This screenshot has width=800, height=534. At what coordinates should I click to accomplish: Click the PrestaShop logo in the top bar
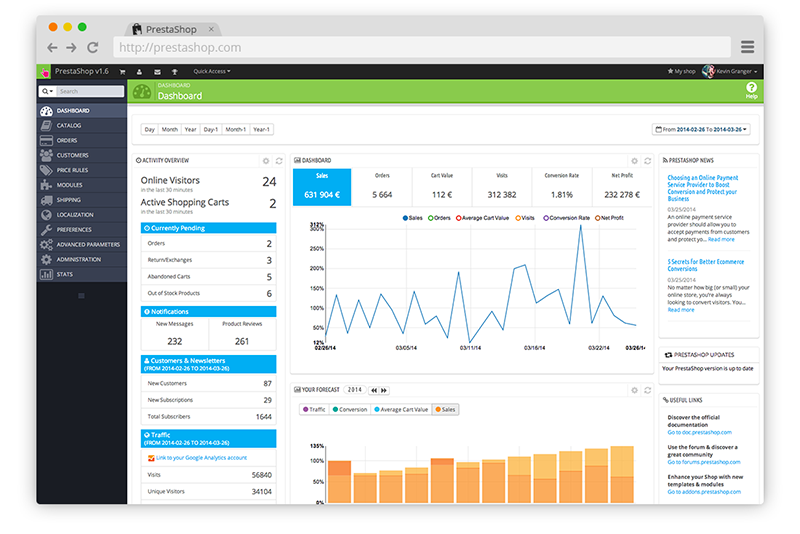coord(45,72)
